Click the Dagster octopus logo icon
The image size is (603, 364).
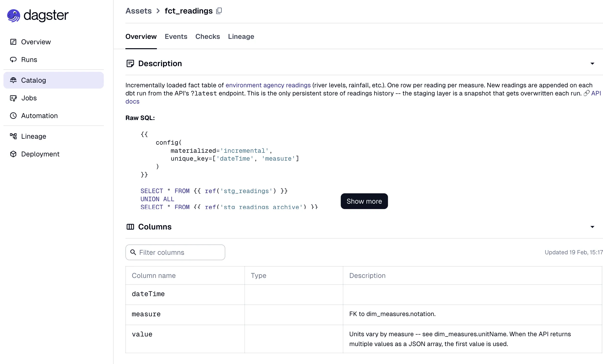14,15
